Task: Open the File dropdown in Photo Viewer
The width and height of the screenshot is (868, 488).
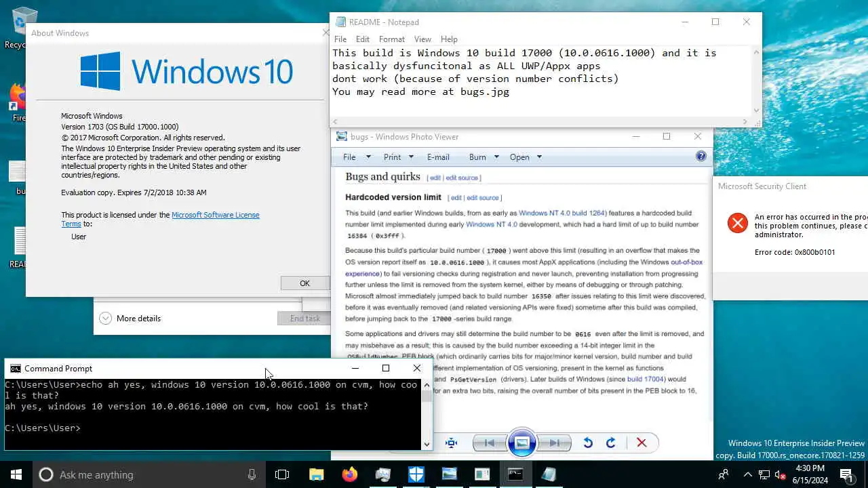Action: 357,157
